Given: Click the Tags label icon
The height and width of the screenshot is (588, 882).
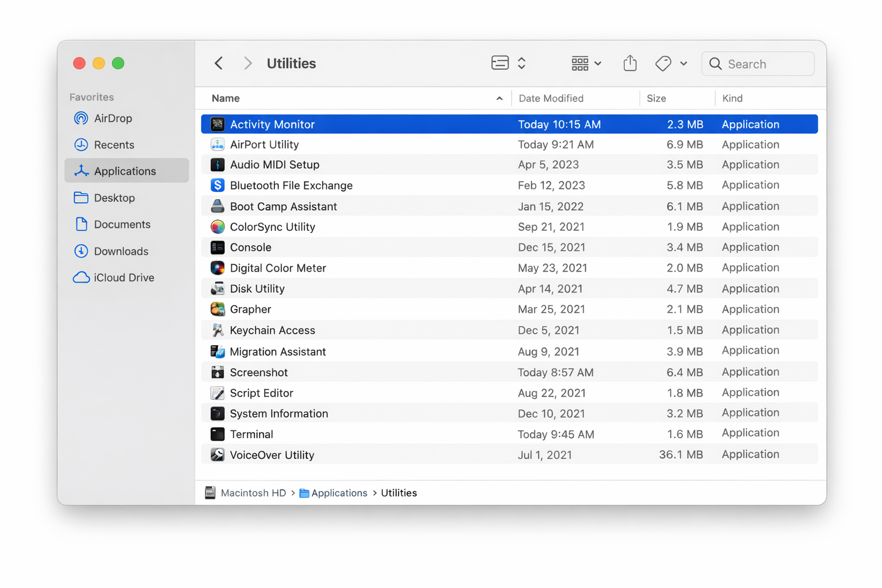Looking at the screenshot, I should pos(663,63).
